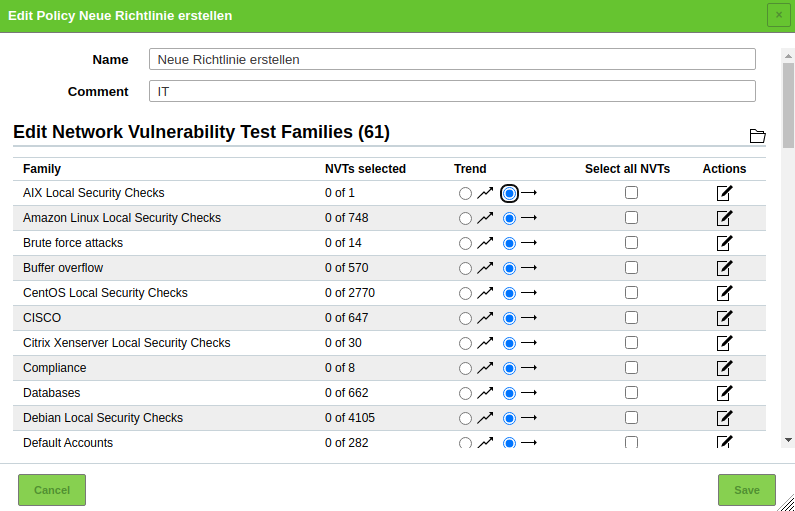Edit Buffer overflow family NVTs
The height and width of the screenshot is (511, 795).
(724, 268)
